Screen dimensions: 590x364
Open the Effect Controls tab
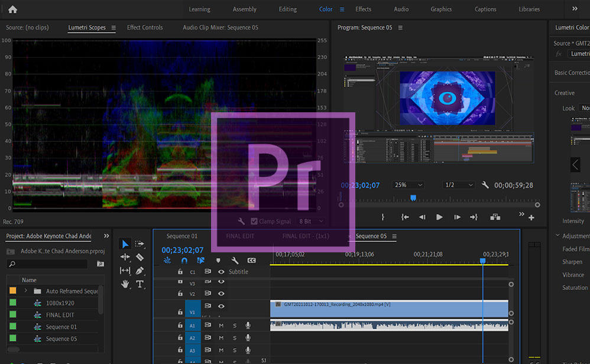pyautogui.click(x=145, y=28)
